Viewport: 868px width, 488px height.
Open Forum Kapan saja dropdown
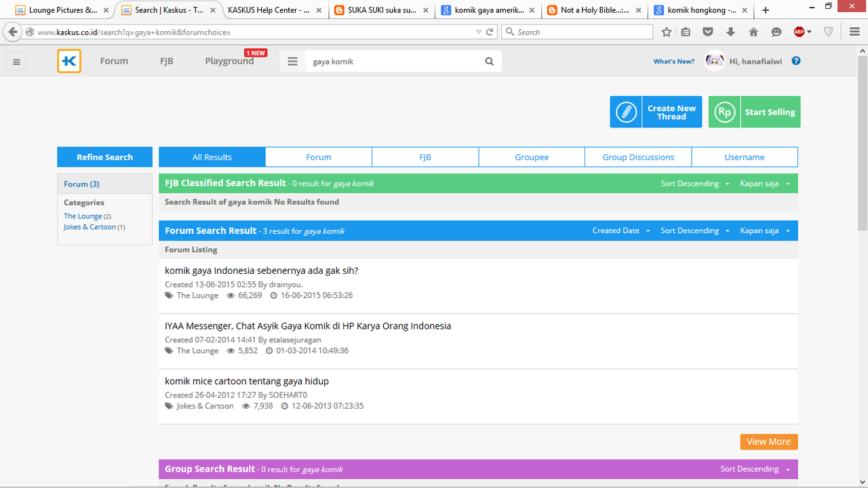pyautogui.click(x=765, y=230)
